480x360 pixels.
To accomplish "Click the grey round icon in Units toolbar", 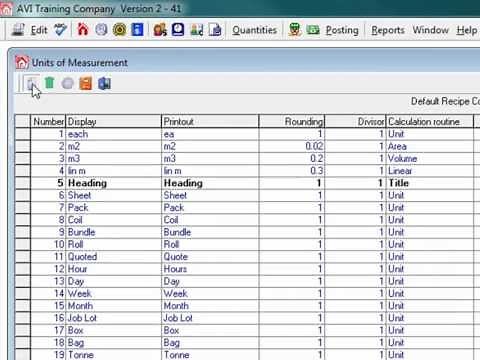I will tap(68, 83).
